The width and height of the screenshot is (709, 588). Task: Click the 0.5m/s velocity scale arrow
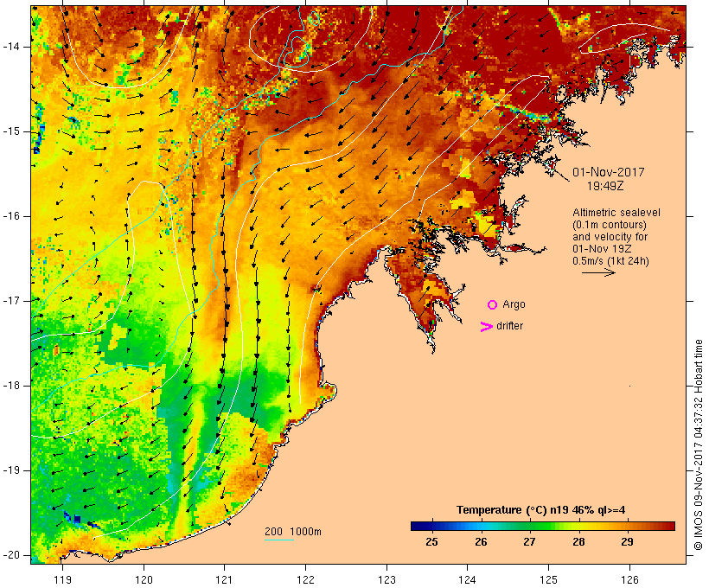(598, 272)
